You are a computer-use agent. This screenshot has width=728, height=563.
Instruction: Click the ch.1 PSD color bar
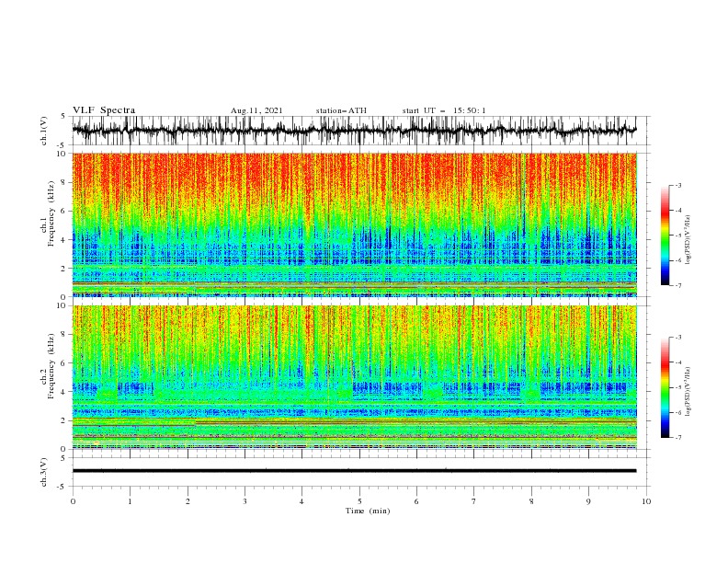(665, 236)
